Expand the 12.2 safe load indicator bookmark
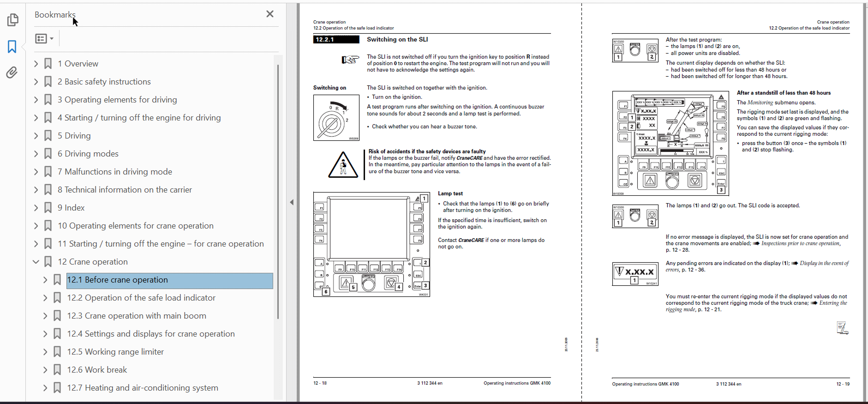Viewport: 868px width, 404px height. pos(45,298)
